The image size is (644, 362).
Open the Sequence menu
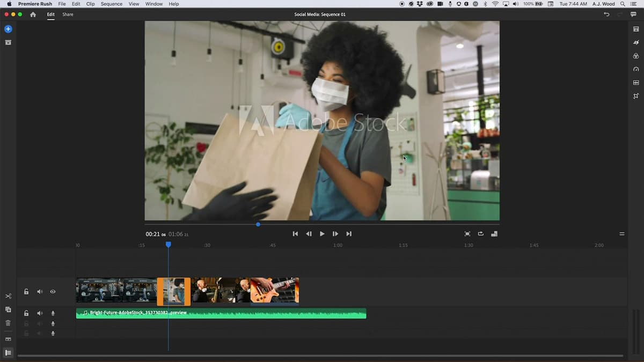click(111, 4)
